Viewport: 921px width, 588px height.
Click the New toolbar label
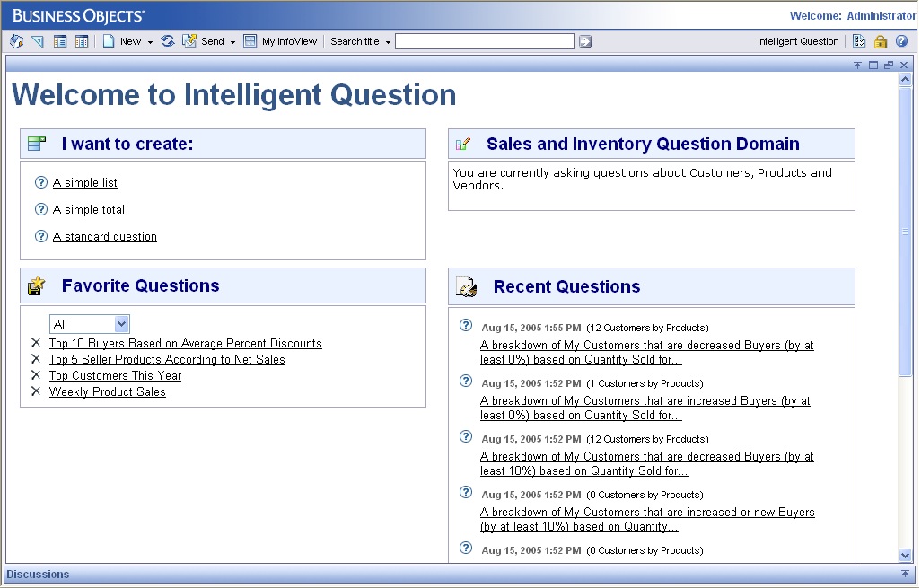pyautogui.click(x=130, y=41)
